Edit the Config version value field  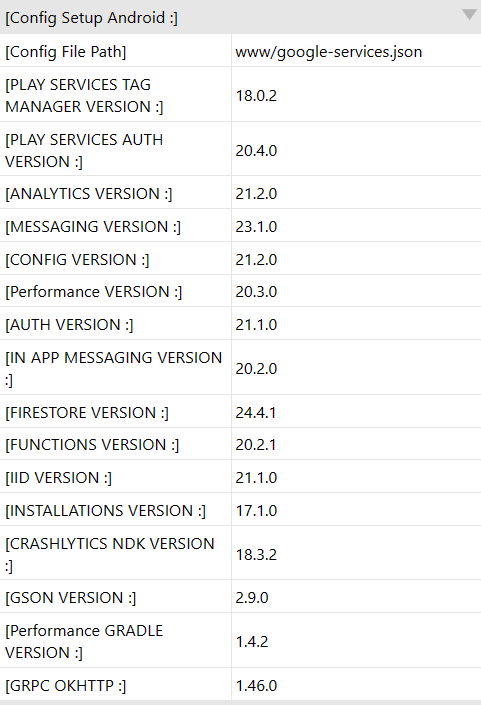[356, 259]
